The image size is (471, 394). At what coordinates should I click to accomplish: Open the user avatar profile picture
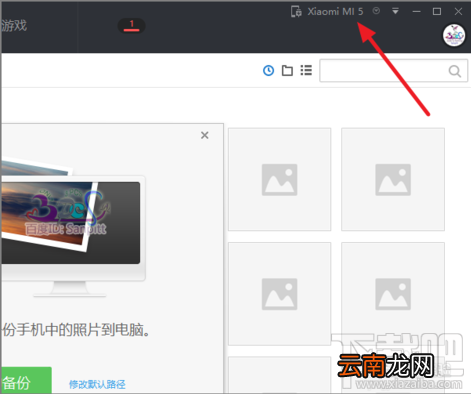pos(454,35)
